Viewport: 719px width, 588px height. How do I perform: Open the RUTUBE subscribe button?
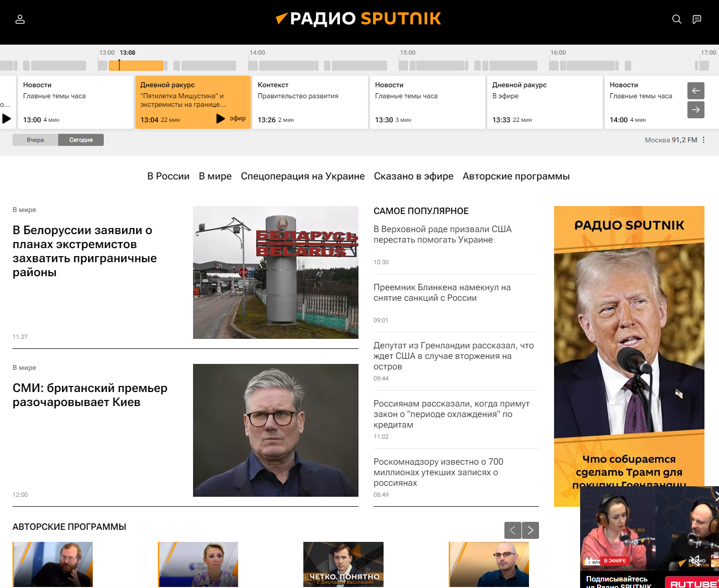pos(692,583)
